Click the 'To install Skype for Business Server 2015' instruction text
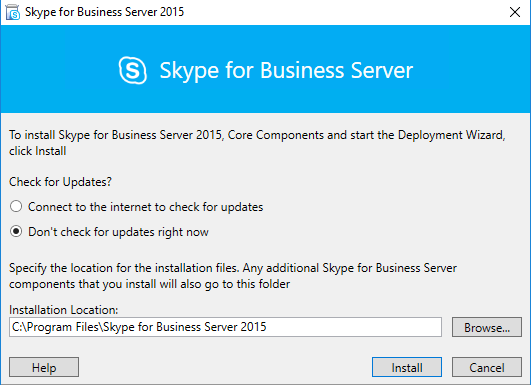The height and width of the screenshot is (385, 531). [x=115, y=135]
